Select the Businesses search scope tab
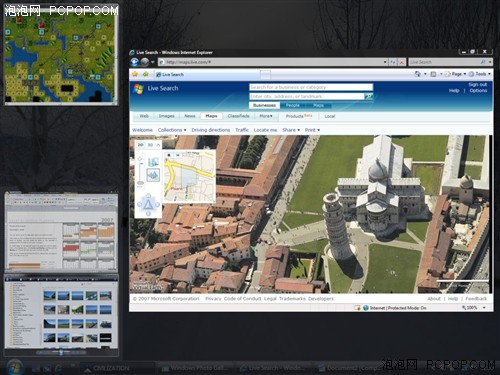The width and height of the screenshot is (500, 375). (264, 105)
